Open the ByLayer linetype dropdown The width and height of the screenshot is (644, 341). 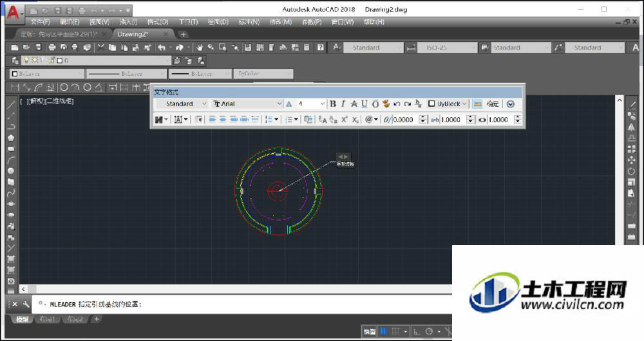pyautogui.click(x=126, y=74)
